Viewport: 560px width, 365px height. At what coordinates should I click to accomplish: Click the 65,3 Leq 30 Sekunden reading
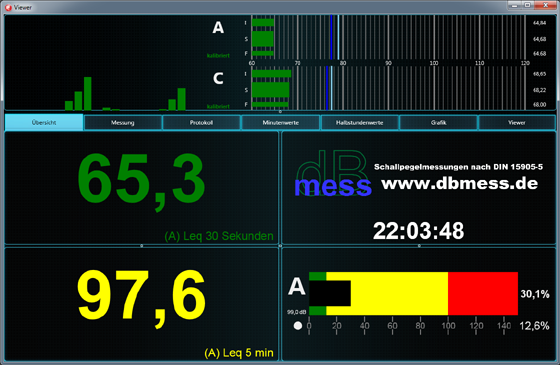[x=141, y=182]
